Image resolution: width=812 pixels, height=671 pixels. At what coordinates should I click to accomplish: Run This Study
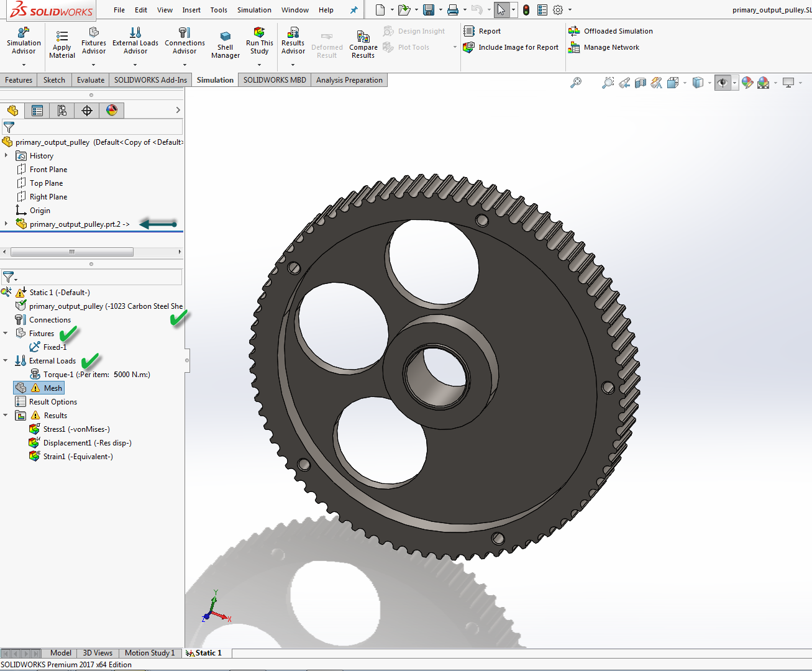[x=260, y=41]
